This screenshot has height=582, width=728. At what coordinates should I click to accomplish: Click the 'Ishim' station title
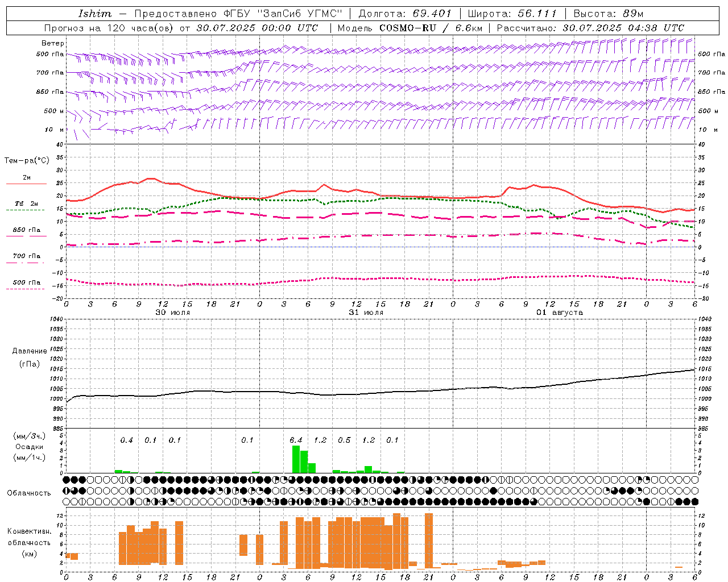[95, 14]
